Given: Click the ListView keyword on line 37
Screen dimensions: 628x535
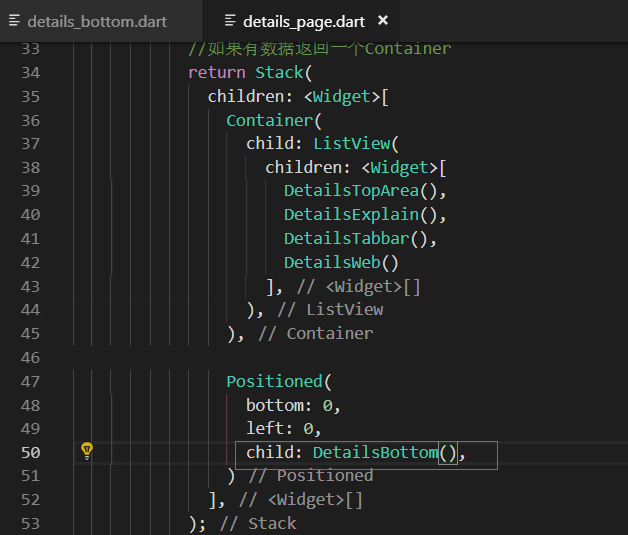Looking at the screenshot, I should point(352,143).
